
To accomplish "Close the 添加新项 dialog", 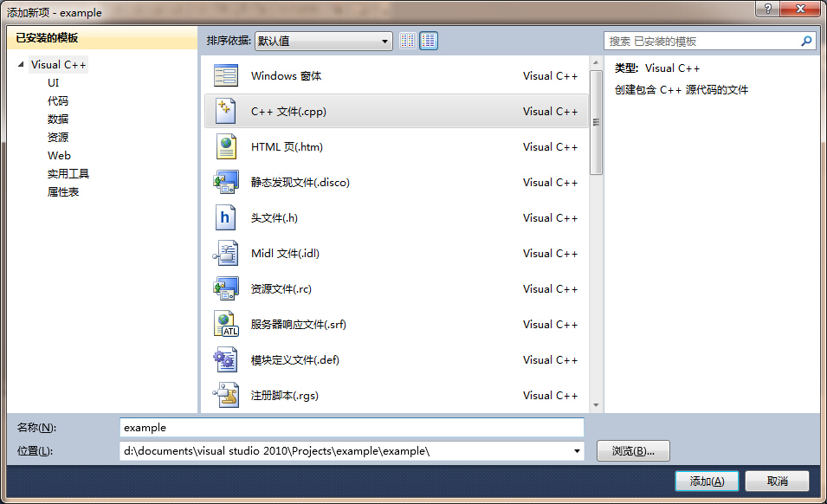I will (x=799, y=9).
